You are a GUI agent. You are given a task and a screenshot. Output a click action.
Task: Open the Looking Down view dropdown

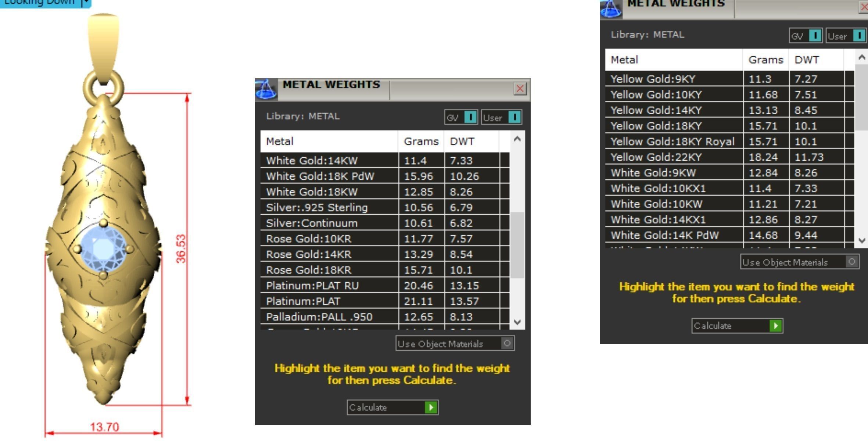click(86, 3)
